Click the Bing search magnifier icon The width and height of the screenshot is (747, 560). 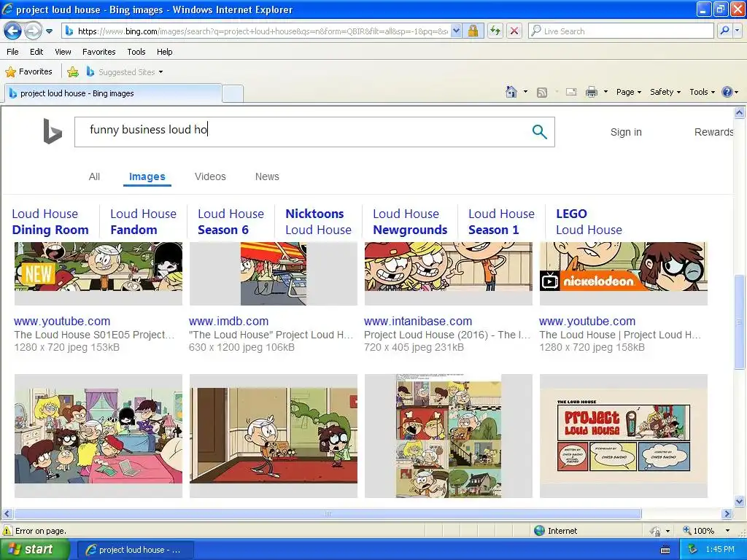(x=539, y=132)
